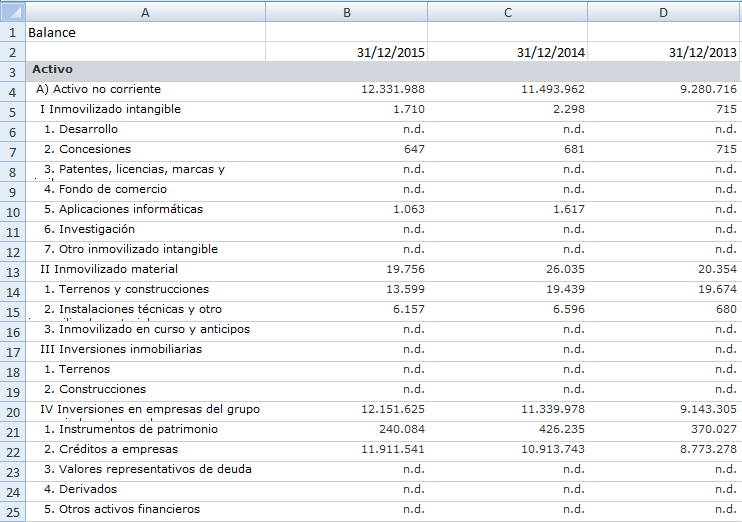Click the 31/12/2015 date cell
The image size is (742, 522).
346,52
